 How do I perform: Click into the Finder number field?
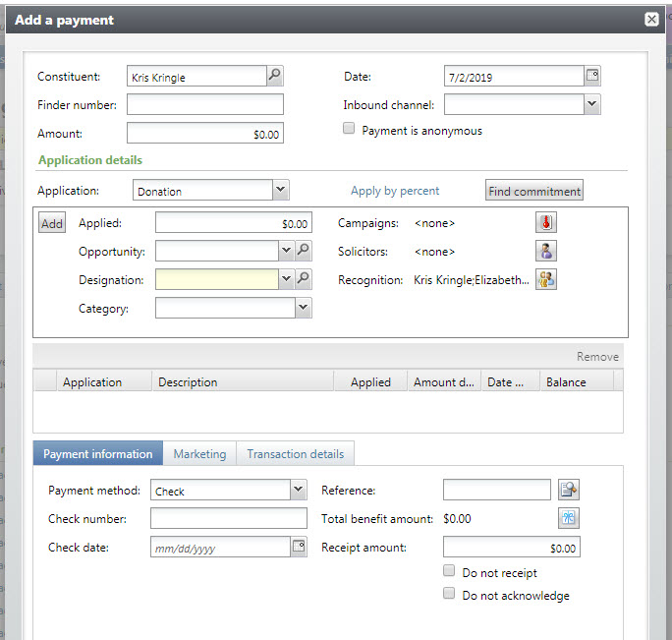204,105
